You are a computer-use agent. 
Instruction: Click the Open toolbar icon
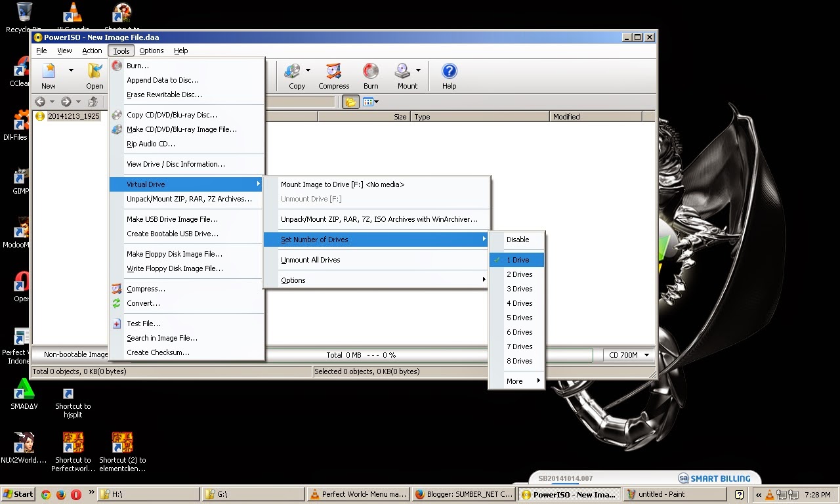click(x=94, y=76)
